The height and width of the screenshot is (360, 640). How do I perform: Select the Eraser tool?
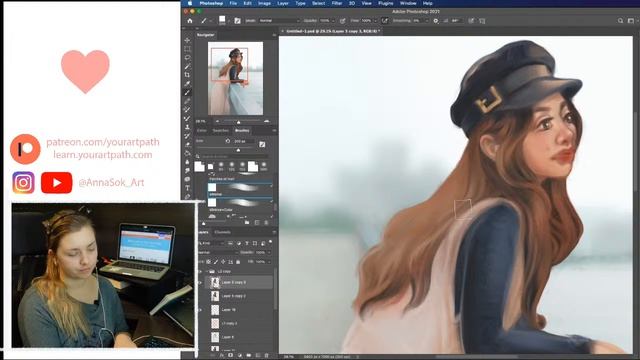click(187, 144)
